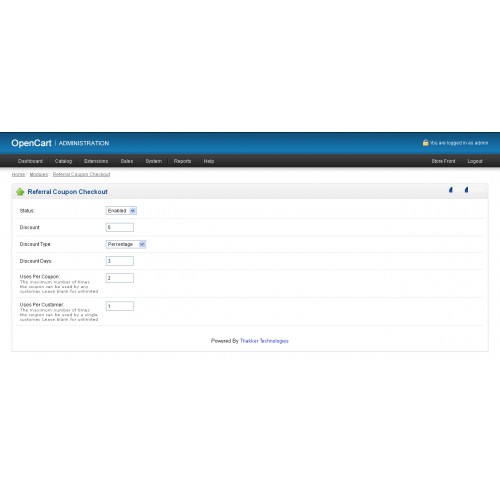Open the Extensions menu

(x=96, y=161)
